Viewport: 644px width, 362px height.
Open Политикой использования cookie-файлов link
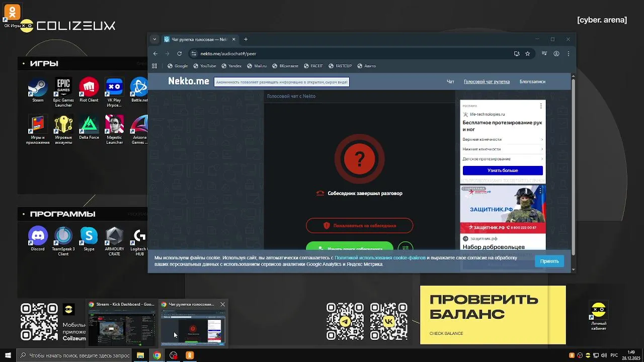380,258
